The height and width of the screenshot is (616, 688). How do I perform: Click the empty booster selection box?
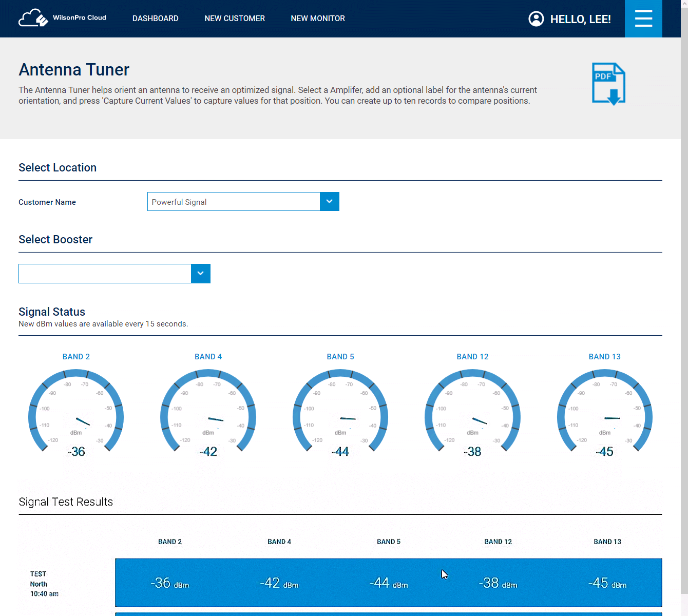tap(105, 274)
